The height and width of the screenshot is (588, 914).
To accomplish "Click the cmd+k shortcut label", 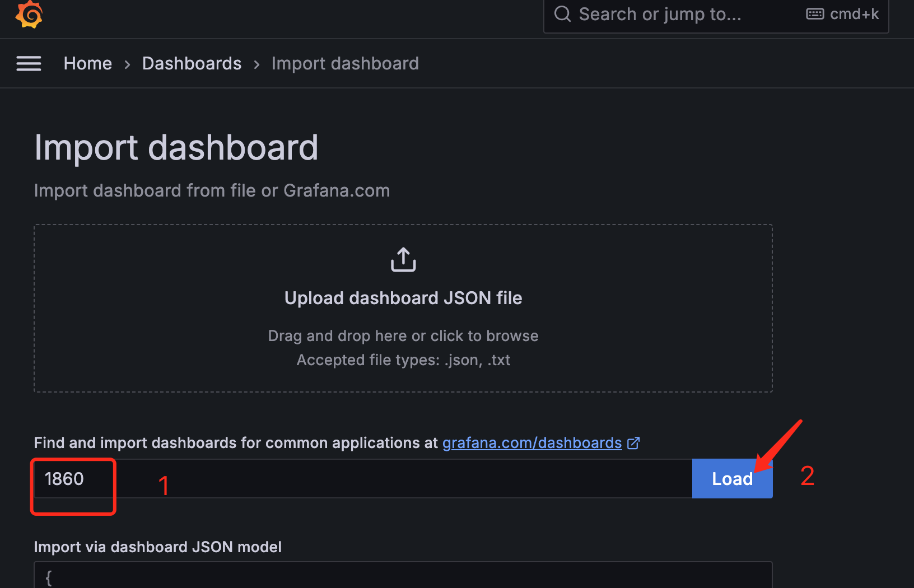I will [855, 14].
